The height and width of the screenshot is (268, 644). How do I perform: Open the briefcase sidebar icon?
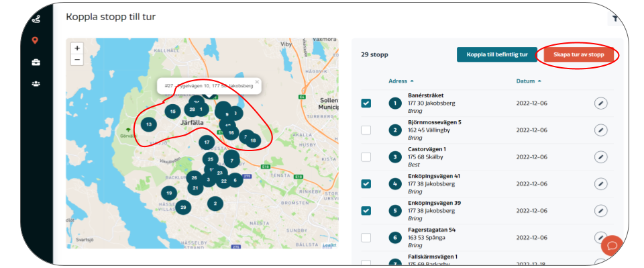pos(36,62)
